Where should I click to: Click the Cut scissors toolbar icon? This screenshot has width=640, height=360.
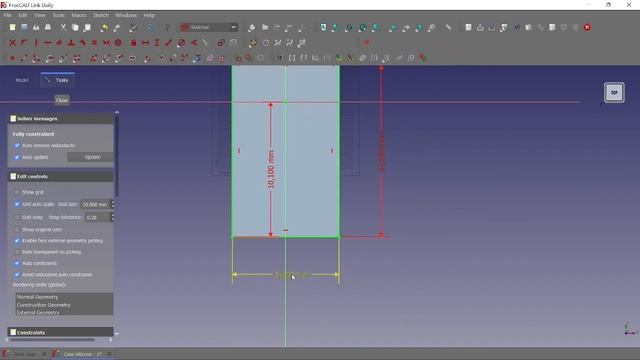[63, 27]
